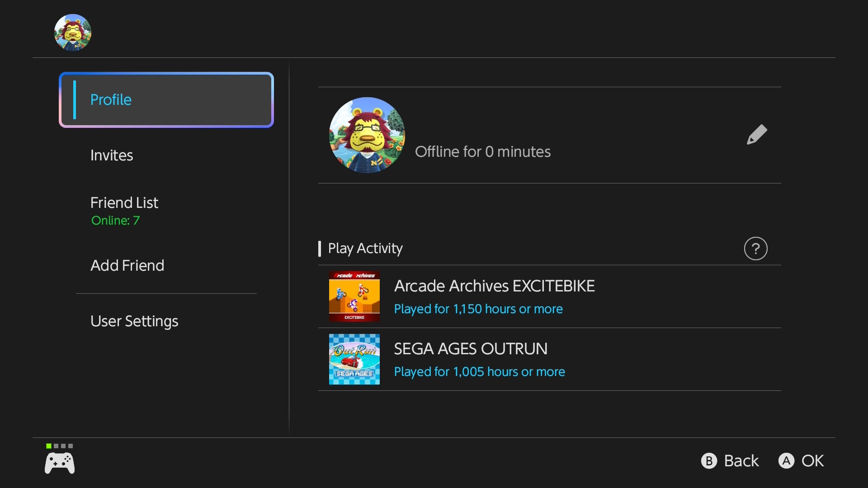Open the Arcade Archives EXCITEBIKE game thumbnail
The height and width of the screenshot is (488, 868).
[354, 296]
